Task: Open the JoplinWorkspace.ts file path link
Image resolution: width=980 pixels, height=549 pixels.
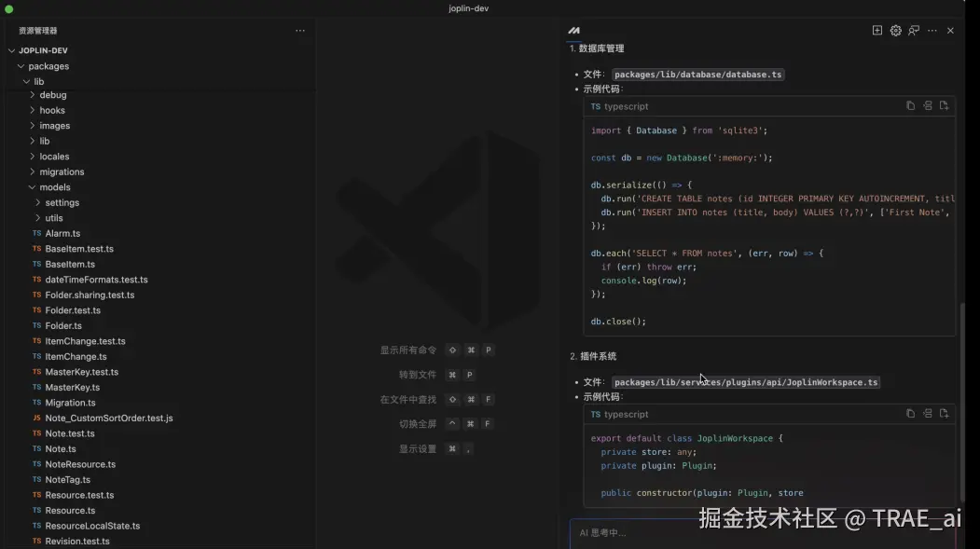Action: pyautogui.click(x=746, y=382)
